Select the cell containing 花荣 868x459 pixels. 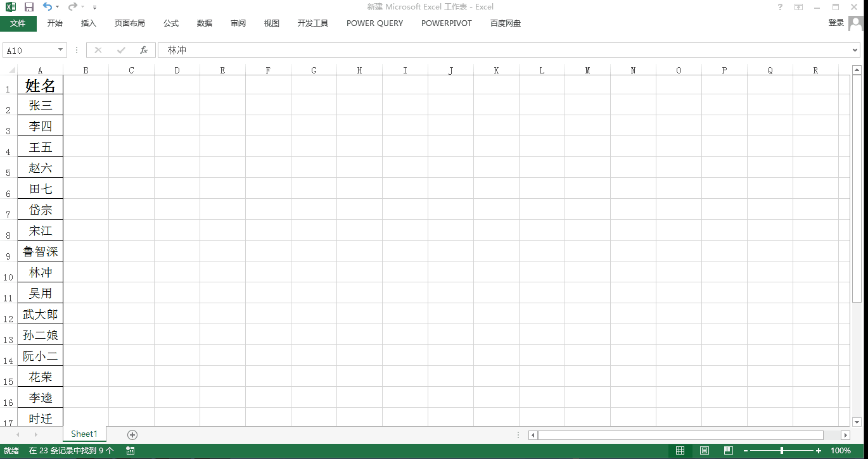point(41,377)
